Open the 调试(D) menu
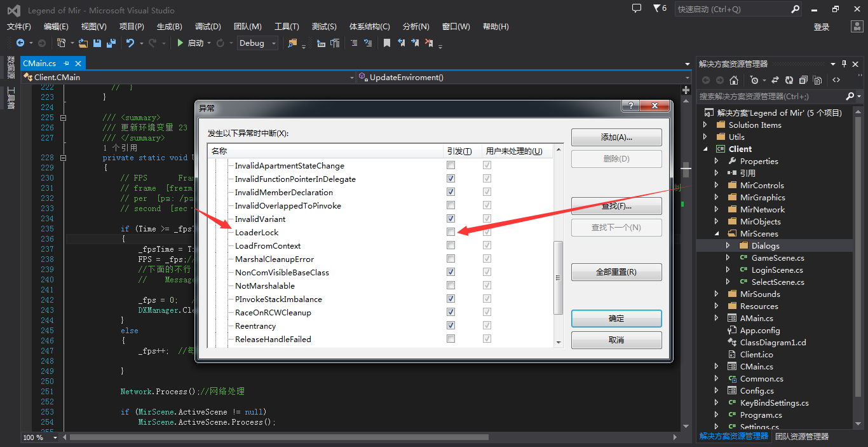The height and width of the screenshot is (447, 868). click(x=208, y=26)
